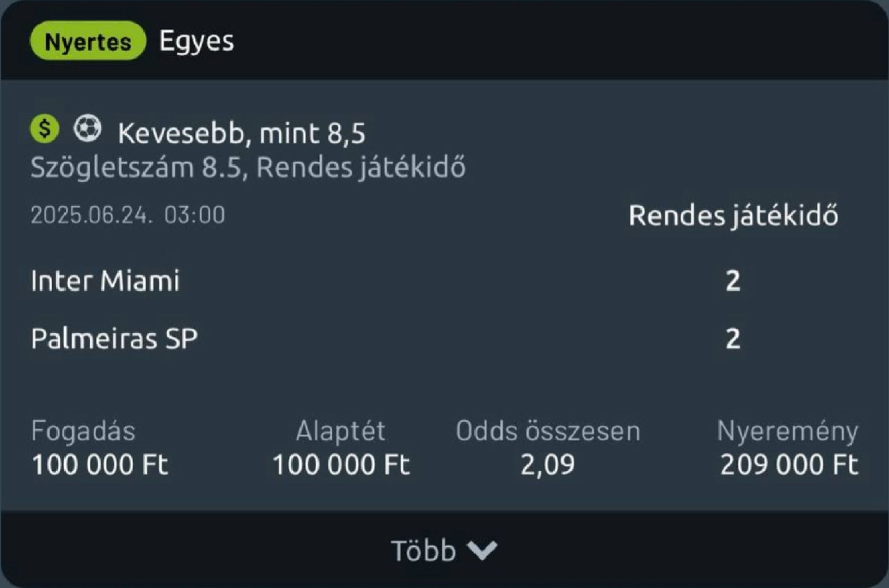Image resolution: width=889 pixels, height=588 pixels.
Task: Click the Nyeremény label
Action: tap(787, 431)
